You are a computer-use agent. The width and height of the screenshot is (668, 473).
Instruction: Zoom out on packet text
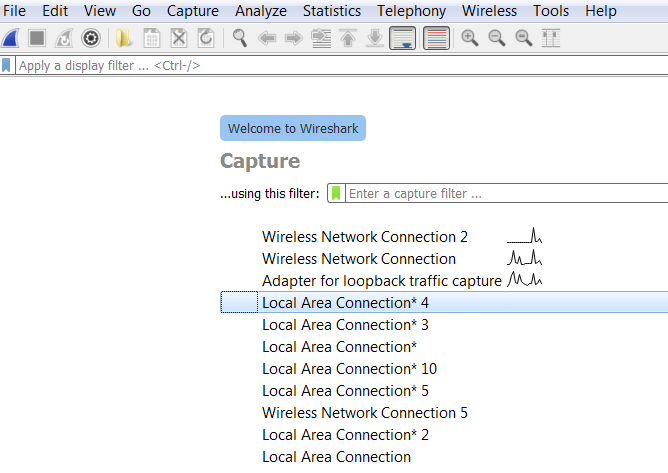point(497,38)
